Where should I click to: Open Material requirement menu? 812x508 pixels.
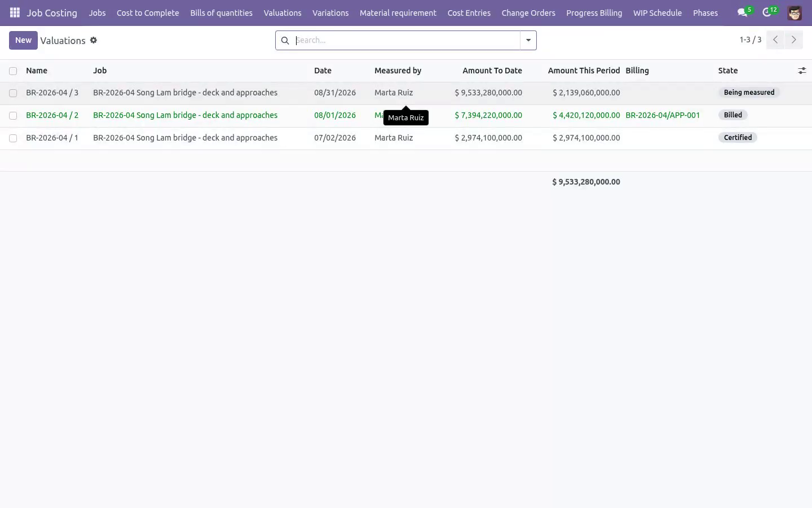point(398,12)
